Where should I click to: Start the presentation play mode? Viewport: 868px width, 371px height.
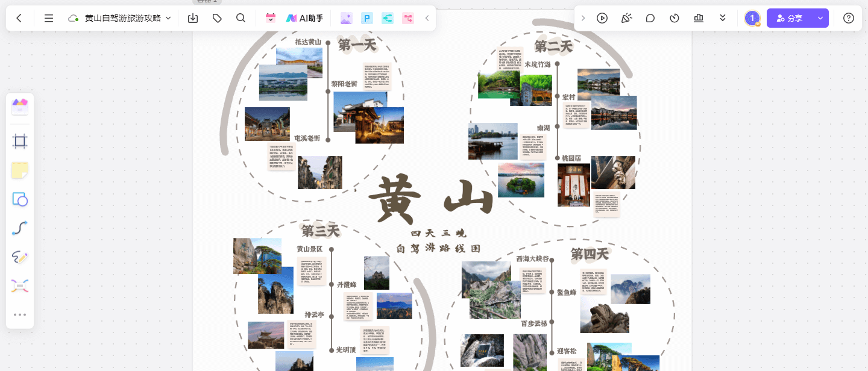coord(602,18)
